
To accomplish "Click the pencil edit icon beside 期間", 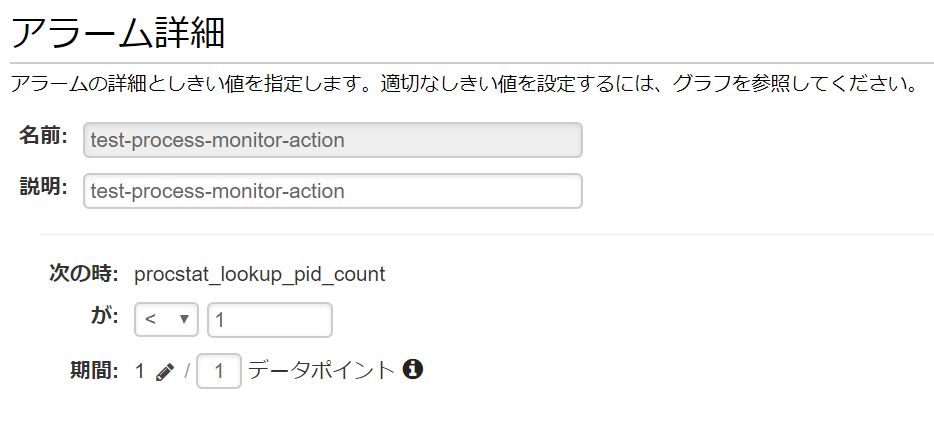I will click(165, 372).
